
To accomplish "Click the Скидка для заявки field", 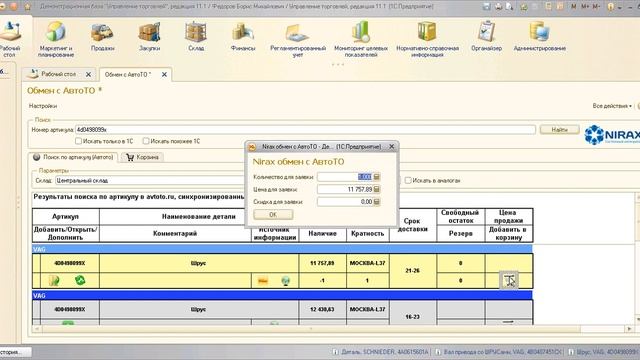I will coord(345,202).
